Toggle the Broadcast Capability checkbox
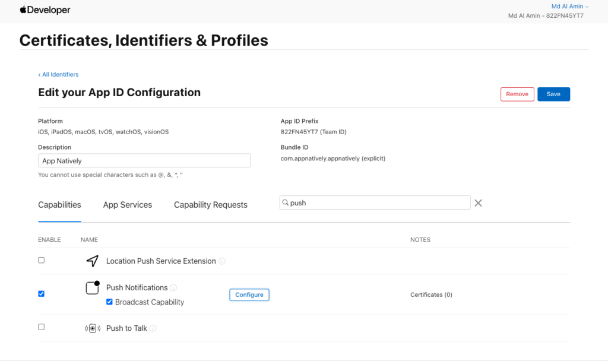Image resolution: width=608 pixels, height=364 pixels. click(109, 302)
